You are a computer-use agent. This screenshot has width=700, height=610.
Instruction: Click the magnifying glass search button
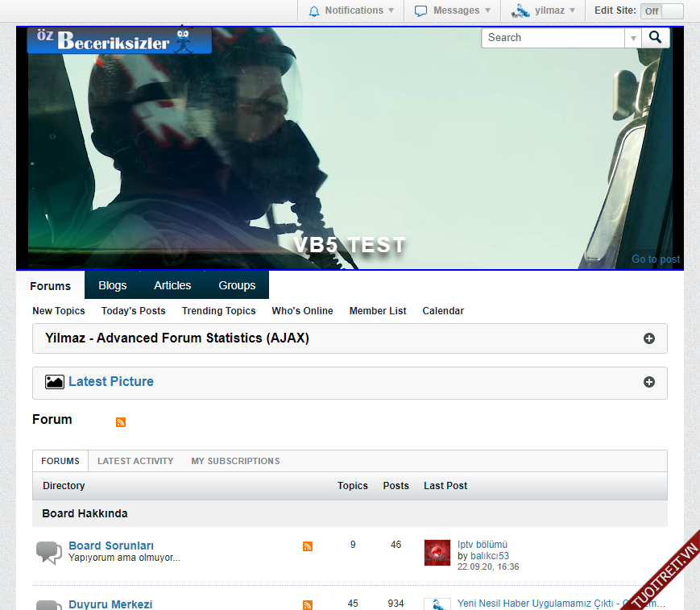click(x=656, y=37)
